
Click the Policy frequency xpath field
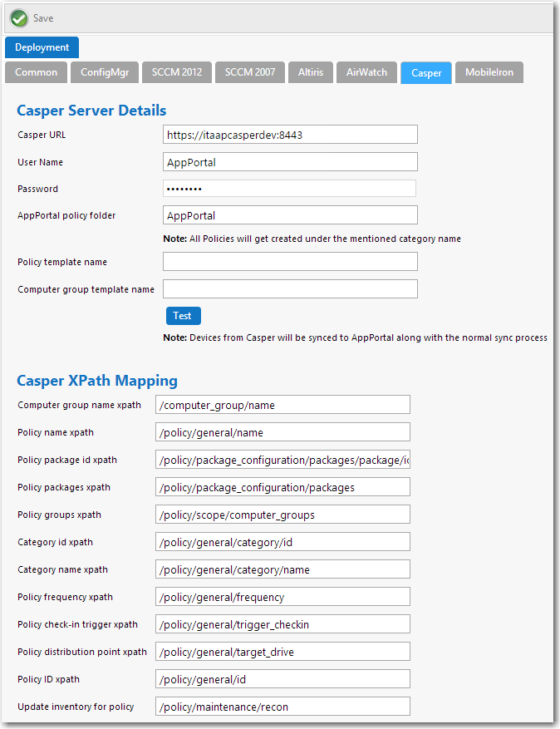283,597
